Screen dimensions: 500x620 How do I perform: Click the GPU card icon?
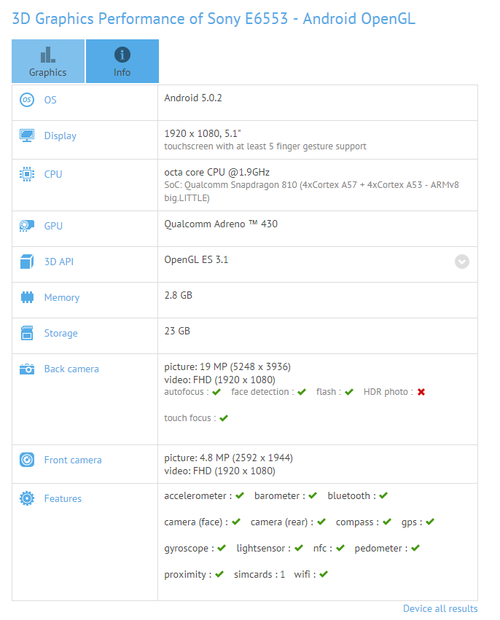[27, 226]
